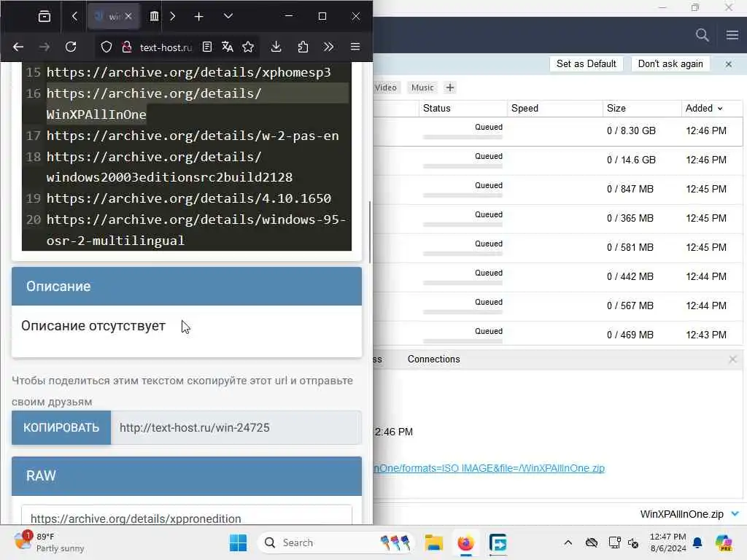This screenshot has width=747, height=560.
Task: Click the text-host.ru/win-24725 URL field
Action: [236, 427]
